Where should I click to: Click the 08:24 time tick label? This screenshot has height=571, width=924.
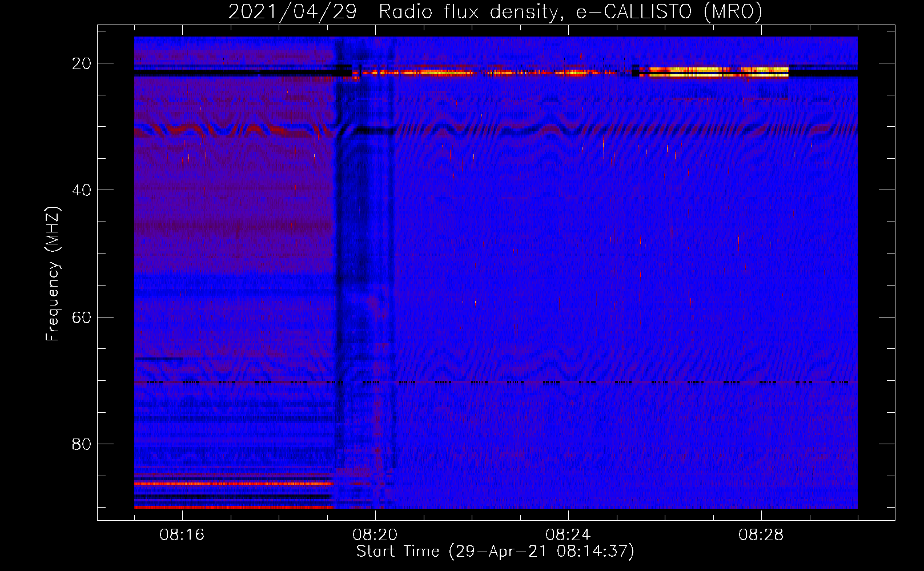[568, 535]
